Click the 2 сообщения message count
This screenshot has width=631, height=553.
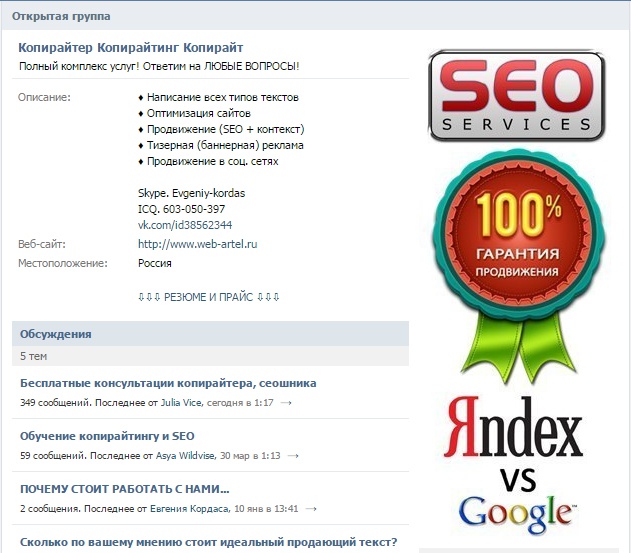(x=50, y=509)
